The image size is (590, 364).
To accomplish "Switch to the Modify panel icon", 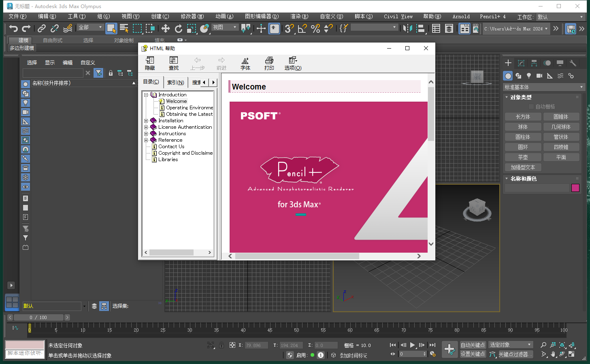I will point(521,63).
